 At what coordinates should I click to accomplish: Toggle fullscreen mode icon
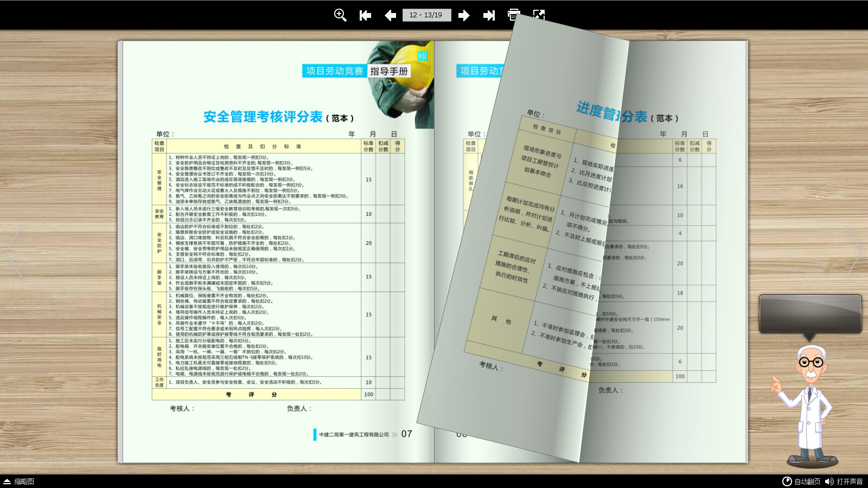point(539,15)
